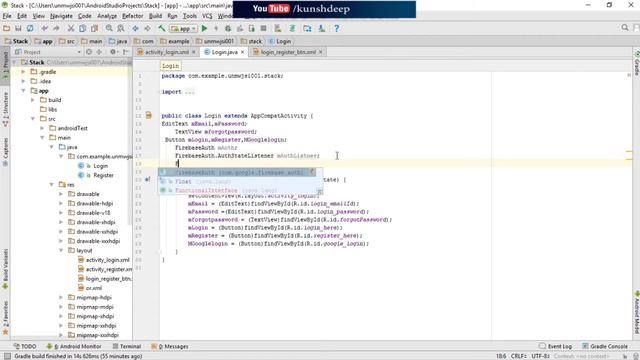Click the Synchronize toolbar icon
The image size is (640, 360).
tap(30, 29)
